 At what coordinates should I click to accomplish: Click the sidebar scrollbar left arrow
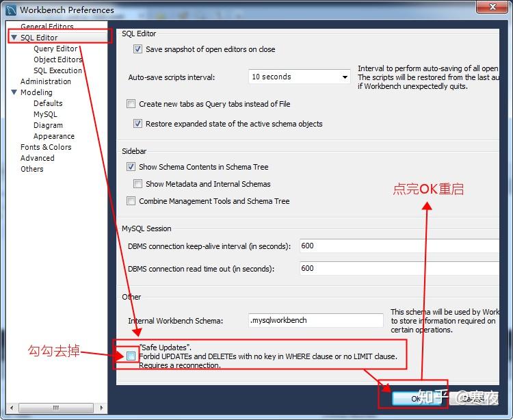pos(12,408)
